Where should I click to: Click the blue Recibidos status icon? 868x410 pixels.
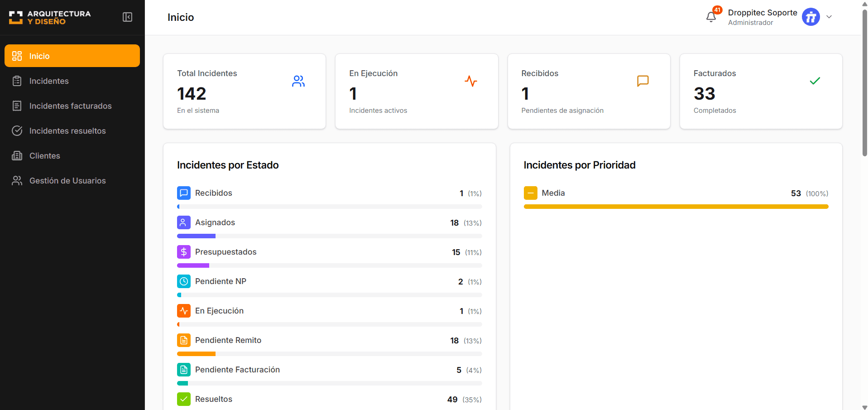(184, 193)
